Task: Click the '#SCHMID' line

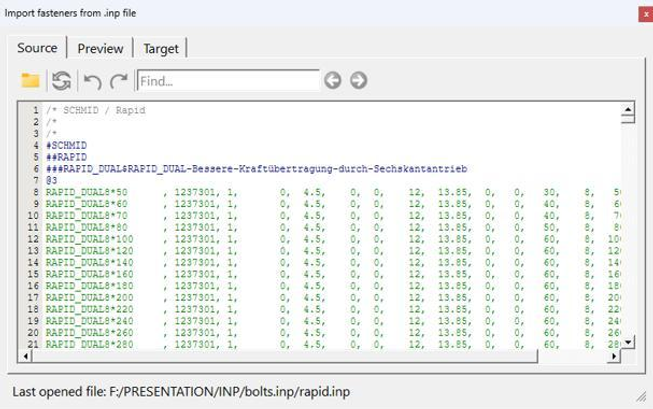Action: pyautogui.click(x=67, y=145)
